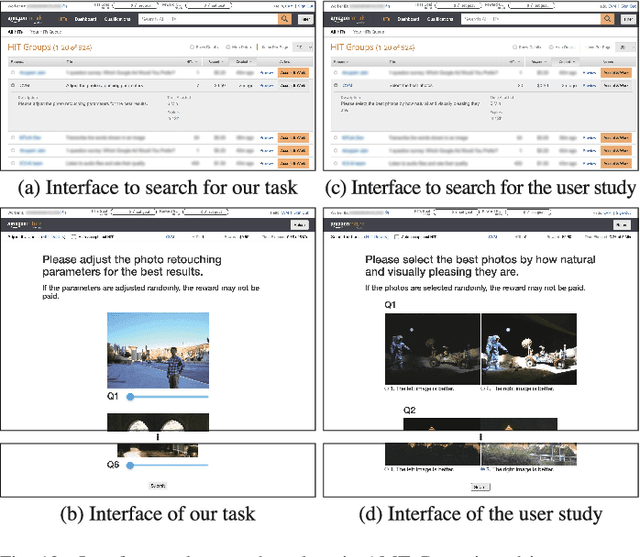The image size is (640, 557).
Task: Collapse the expanded HIT row in panel (a)
Action: click(x=12, y=85)
